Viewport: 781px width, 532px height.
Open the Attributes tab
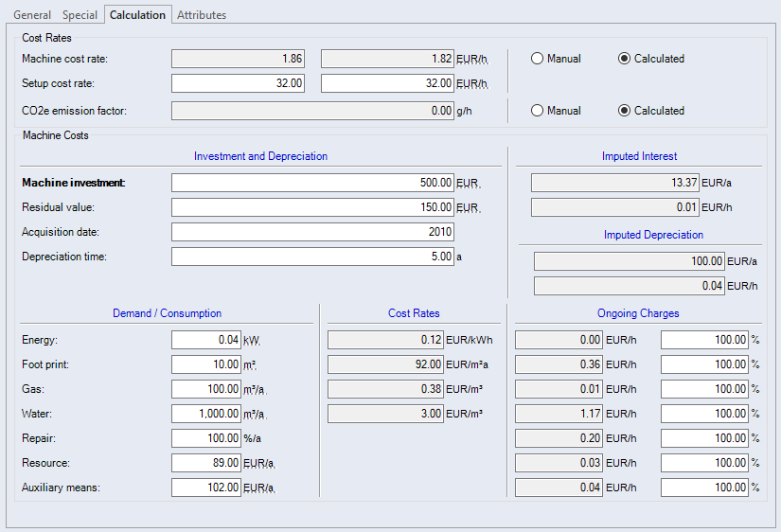tap(202, 15)
